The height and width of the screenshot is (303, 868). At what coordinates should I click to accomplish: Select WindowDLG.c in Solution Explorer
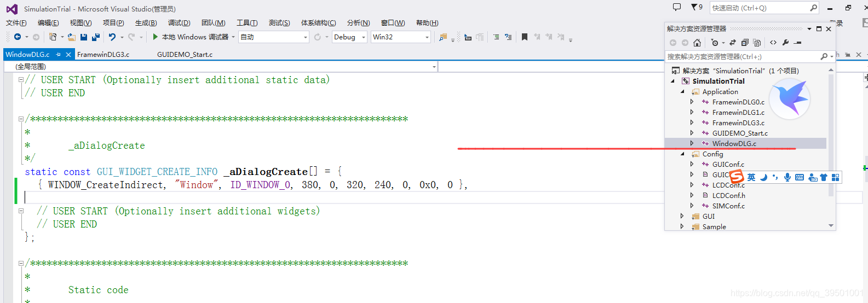tap(734, 143)
